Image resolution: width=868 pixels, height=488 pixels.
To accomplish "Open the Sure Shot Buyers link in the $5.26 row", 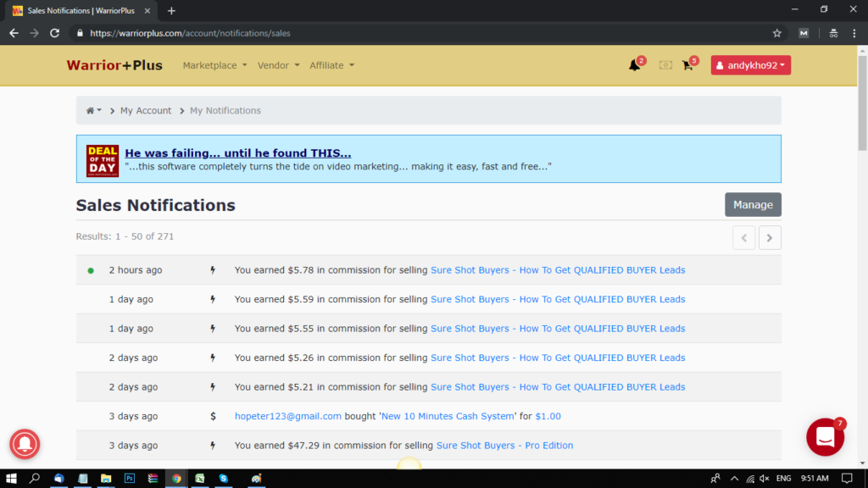I will pyautogui.click(x=558, y=358).
